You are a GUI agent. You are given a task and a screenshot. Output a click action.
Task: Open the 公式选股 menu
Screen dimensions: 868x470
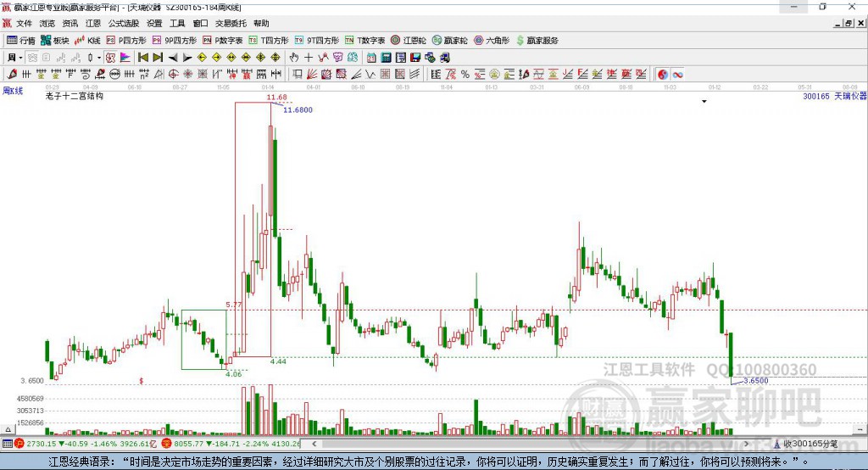pos(122,24)
